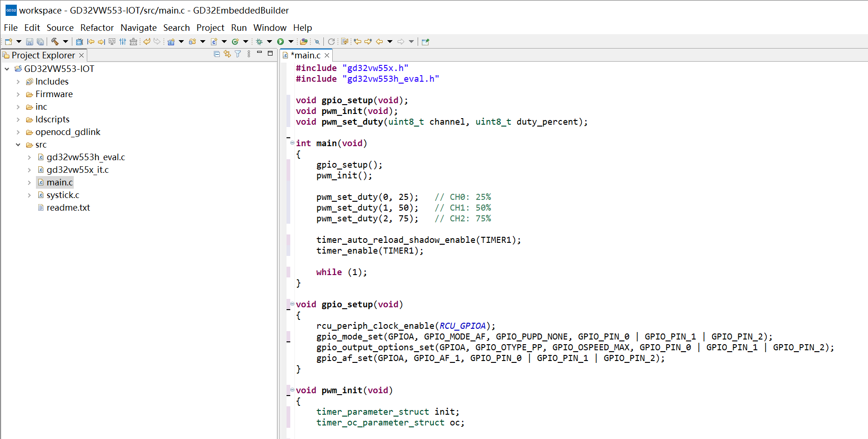Toggle Link with Editor in Project Explorer
Image resolution: width=868 pixels, height=439 pixels.
(227, 54)
